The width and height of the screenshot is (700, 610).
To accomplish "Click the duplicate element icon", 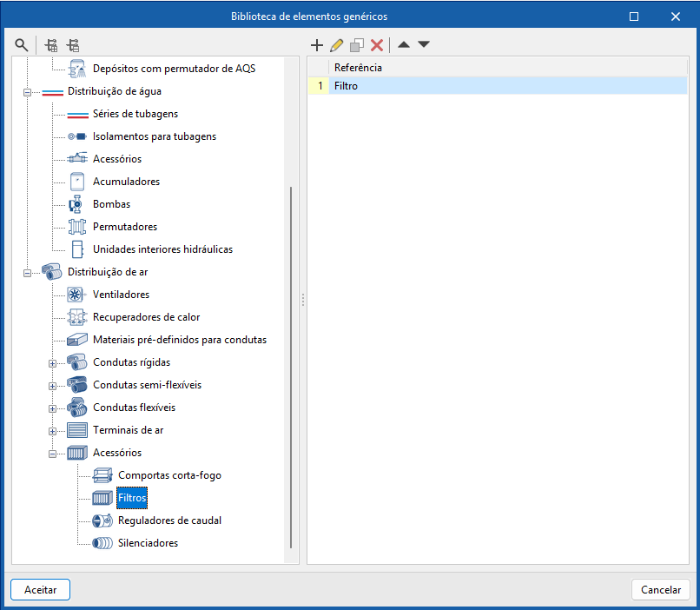I will click(x=357, y=44).
